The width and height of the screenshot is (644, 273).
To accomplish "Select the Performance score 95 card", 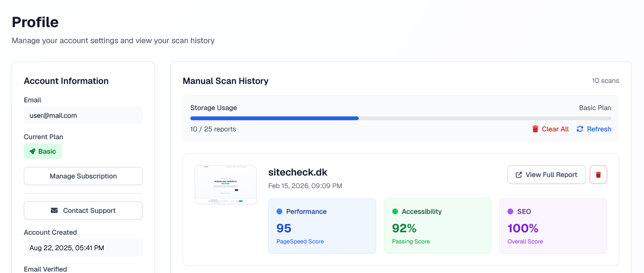I will tap(322, 226).
